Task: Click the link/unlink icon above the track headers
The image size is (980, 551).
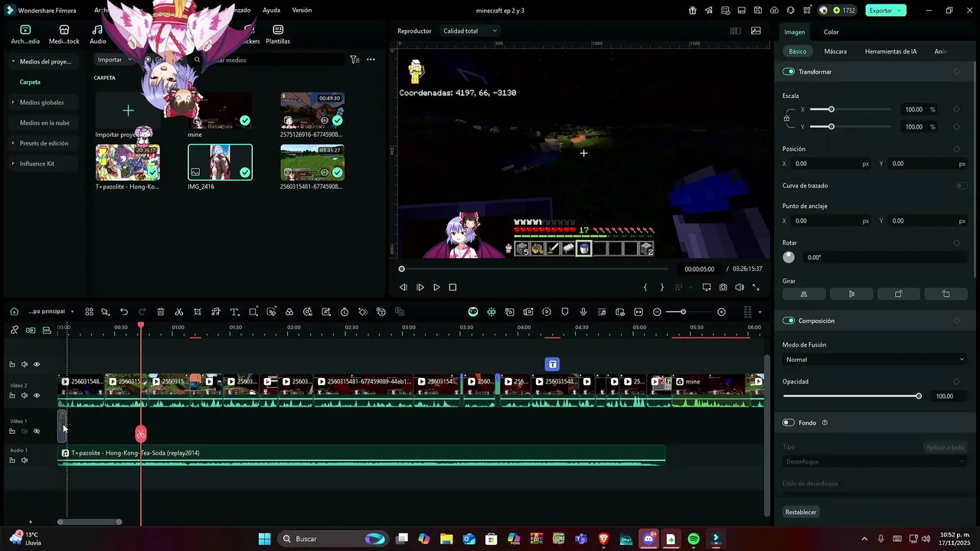Action: pos(14,330)
